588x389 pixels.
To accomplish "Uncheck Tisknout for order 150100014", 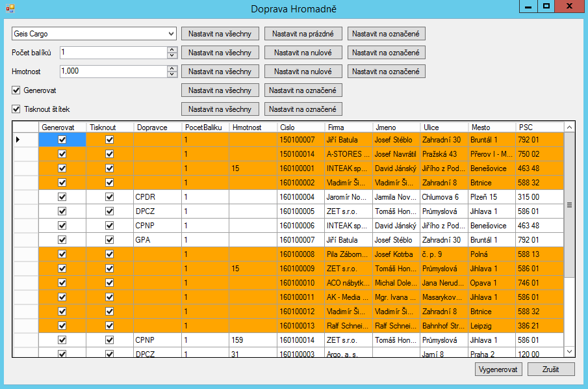I will 110,154.
